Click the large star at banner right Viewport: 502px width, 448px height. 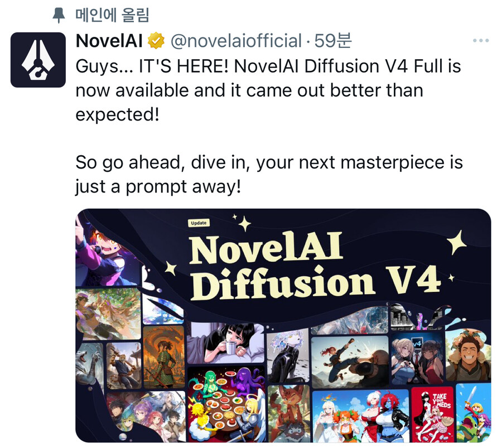point(457,242)
